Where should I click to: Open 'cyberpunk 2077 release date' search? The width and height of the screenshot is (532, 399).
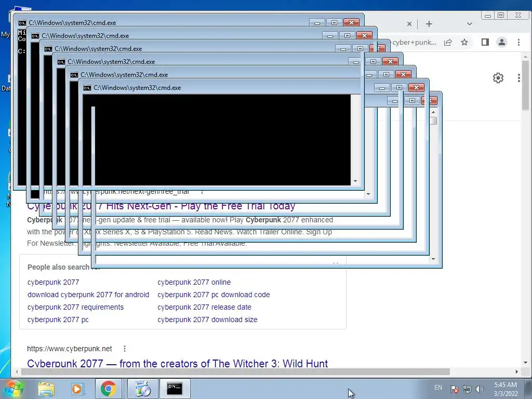click(x=204, y=307)
